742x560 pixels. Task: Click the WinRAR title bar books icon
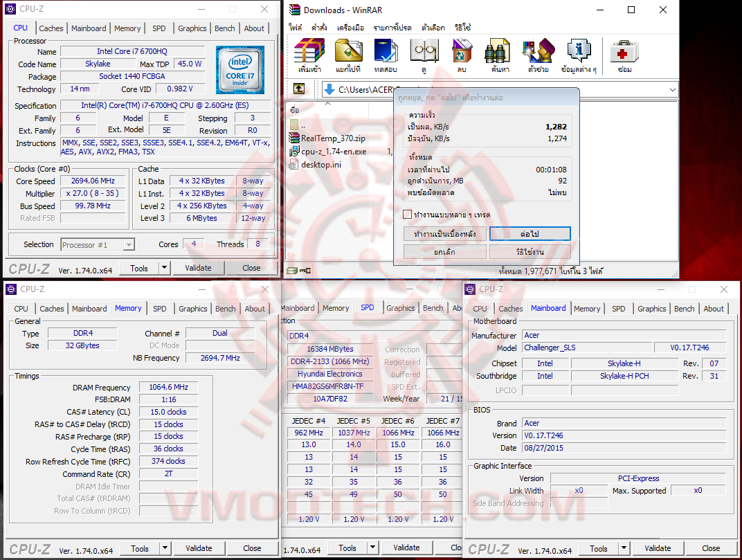coord(294,10)
